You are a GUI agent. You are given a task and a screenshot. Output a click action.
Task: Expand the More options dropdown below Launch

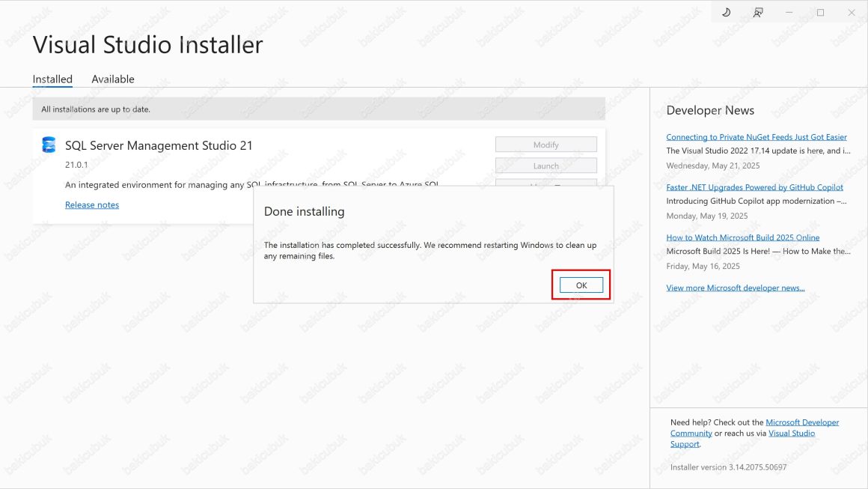pos(545,186)
